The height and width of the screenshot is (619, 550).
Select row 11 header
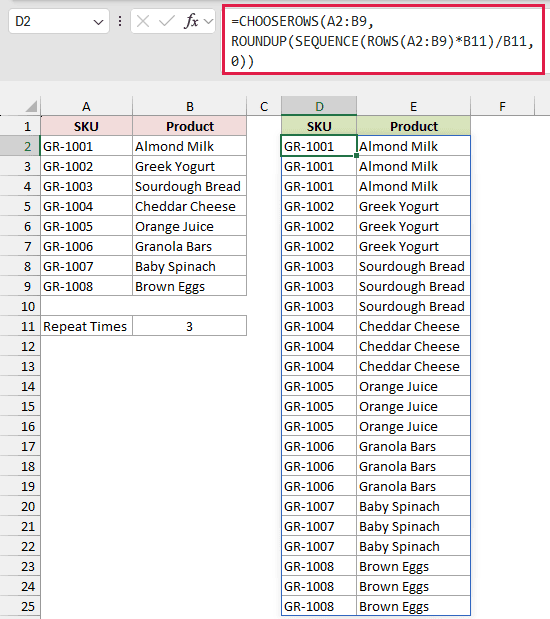click(20, 326)
